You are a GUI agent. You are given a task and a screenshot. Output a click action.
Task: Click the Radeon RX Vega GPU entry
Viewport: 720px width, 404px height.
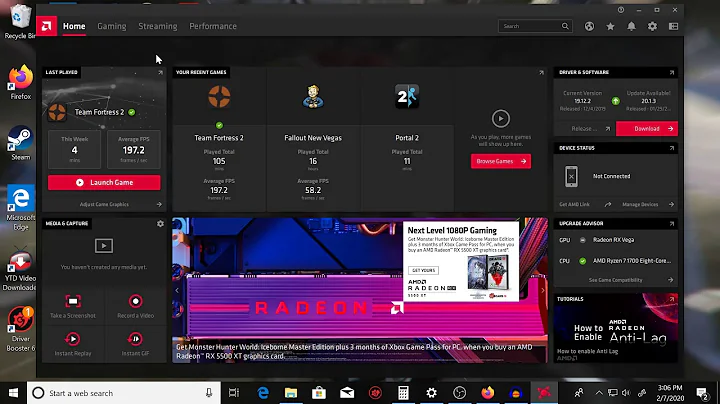tap(613, 240)
